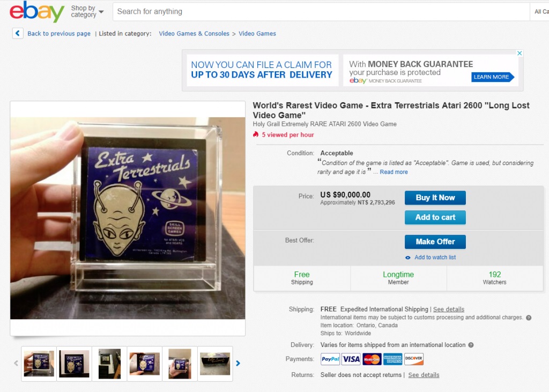Click the delivery info help icon
The height and width of the screenshot is (392, 549).
click(x=471, y=345)
